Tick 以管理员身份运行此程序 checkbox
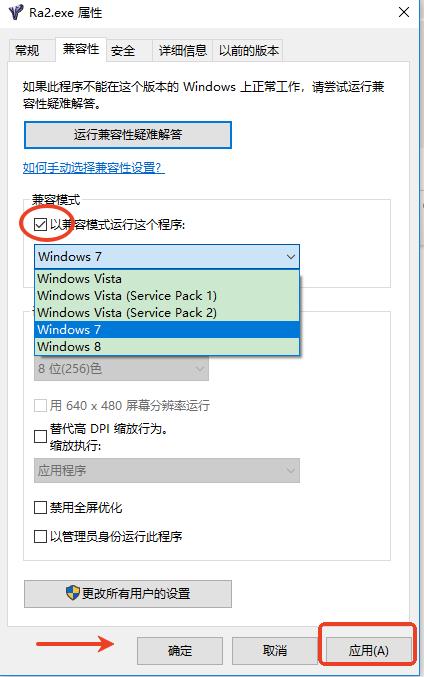Image resolution: width=424 pixels, height=677 pixels. pos(40,537)
